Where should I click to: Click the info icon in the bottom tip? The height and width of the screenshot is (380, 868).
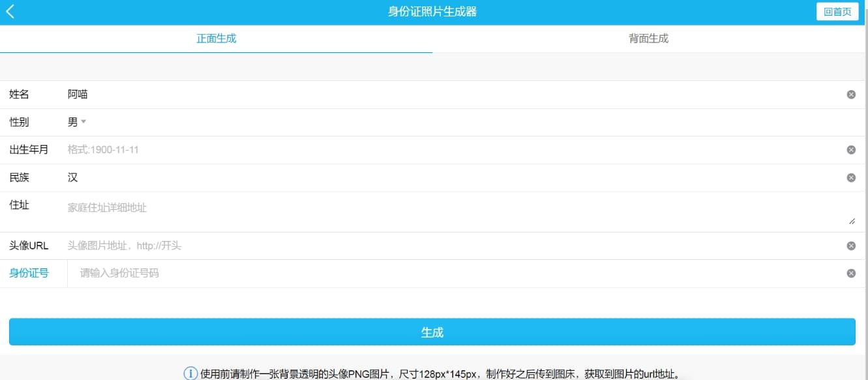190,373
